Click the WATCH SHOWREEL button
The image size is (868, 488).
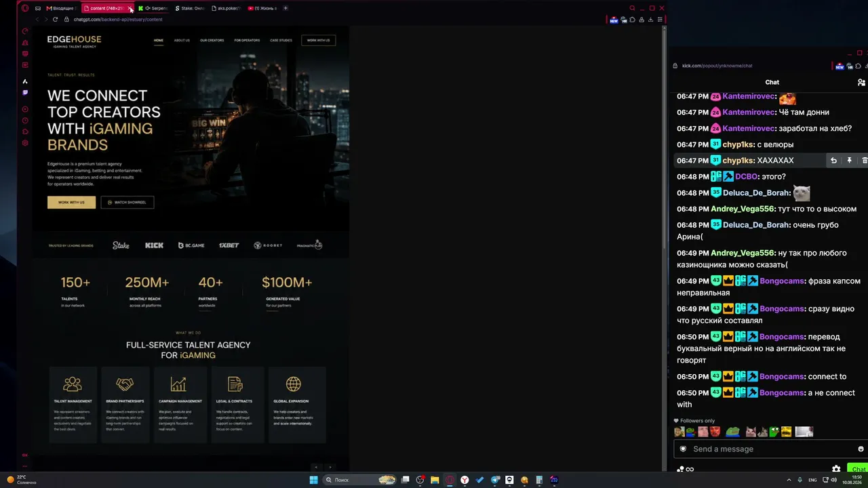pyautogui.click(x=127, y=202)
